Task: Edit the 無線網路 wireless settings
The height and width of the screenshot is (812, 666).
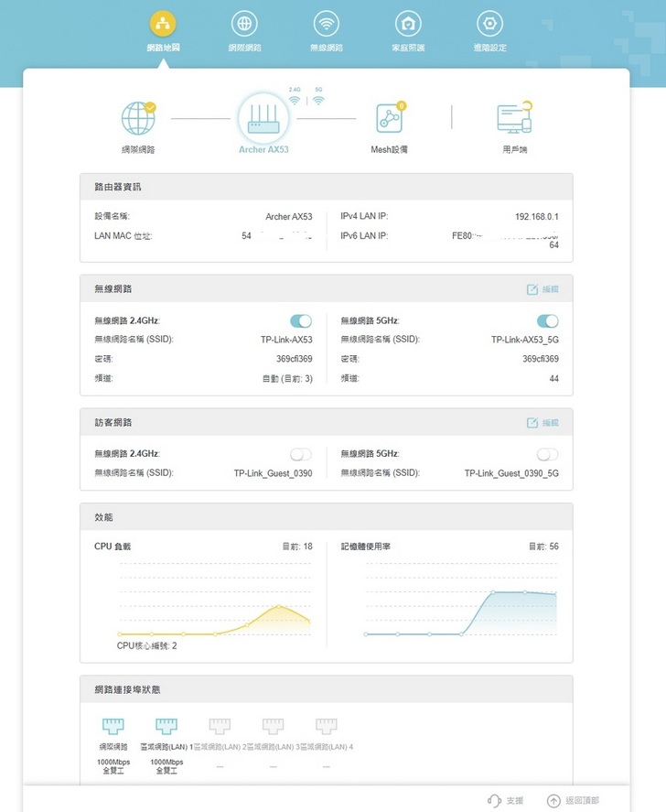Action: (542, 289)
